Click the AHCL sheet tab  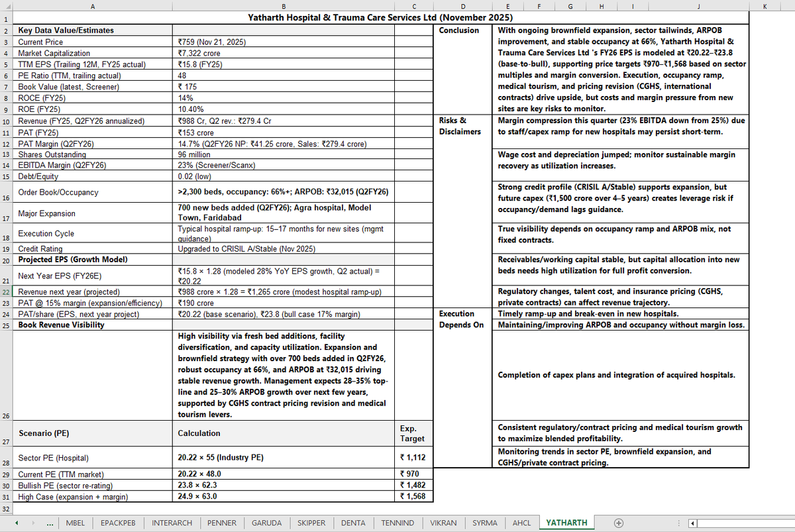521,523
